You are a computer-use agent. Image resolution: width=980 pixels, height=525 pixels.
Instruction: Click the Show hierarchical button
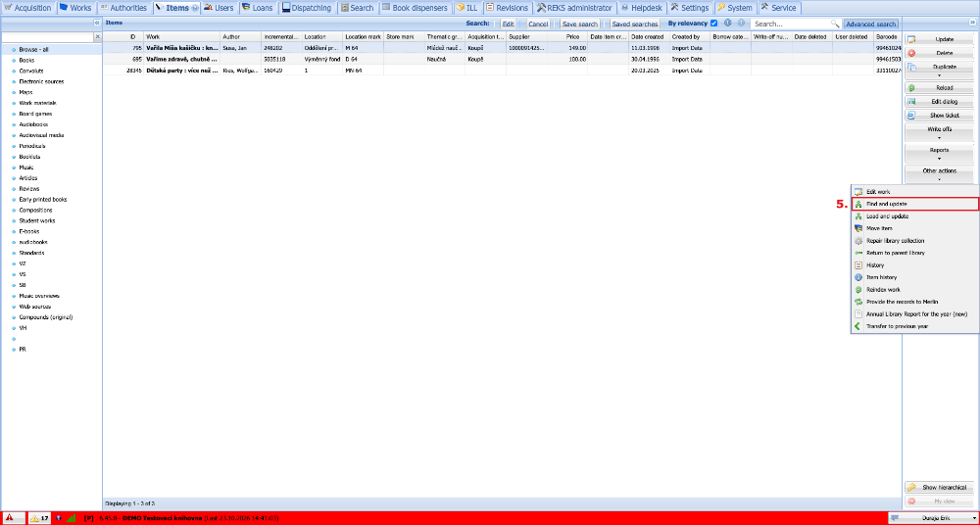click(940, 488)
